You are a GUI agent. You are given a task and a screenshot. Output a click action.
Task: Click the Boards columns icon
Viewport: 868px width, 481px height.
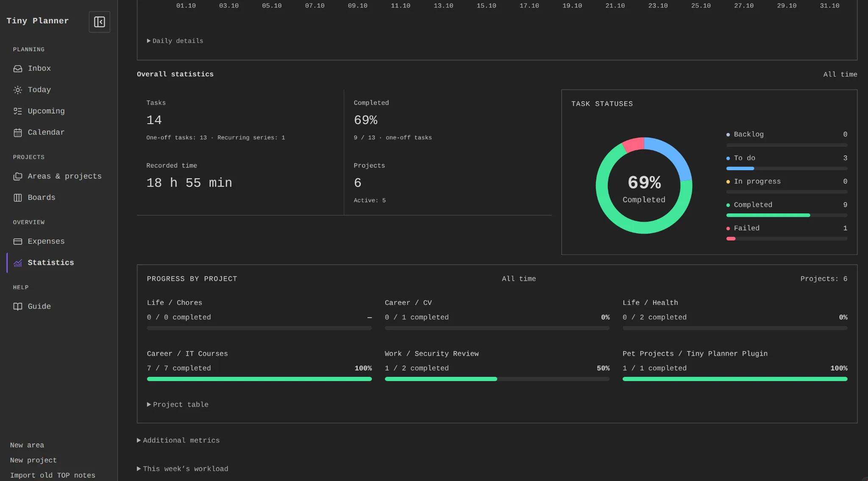coord(17,198)
